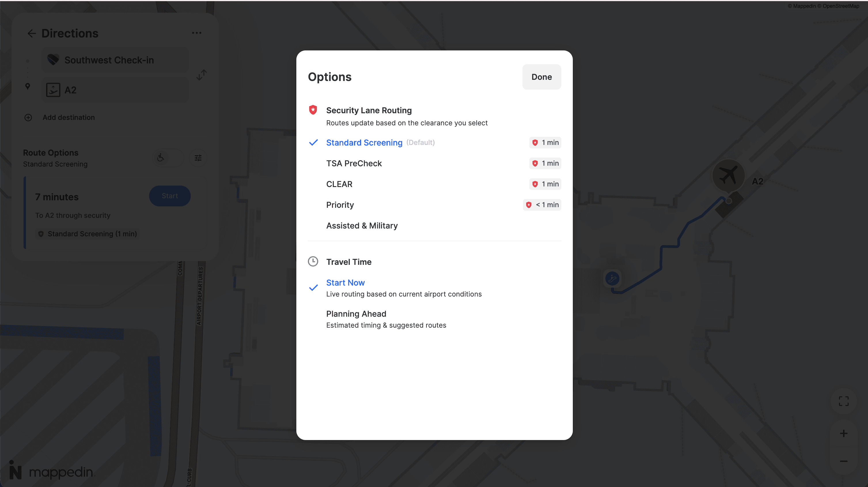Viewport: 868px width, 487px height.
Task: Click the Done button in Options dialog
Action: pyautogui.click(x=541, y=77)
